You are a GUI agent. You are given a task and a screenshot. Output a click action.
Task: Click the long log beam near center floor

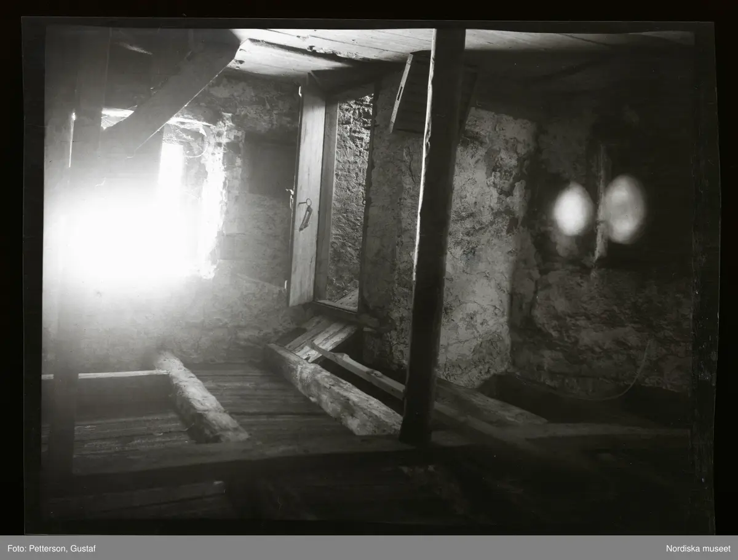(x=335, y=390)
